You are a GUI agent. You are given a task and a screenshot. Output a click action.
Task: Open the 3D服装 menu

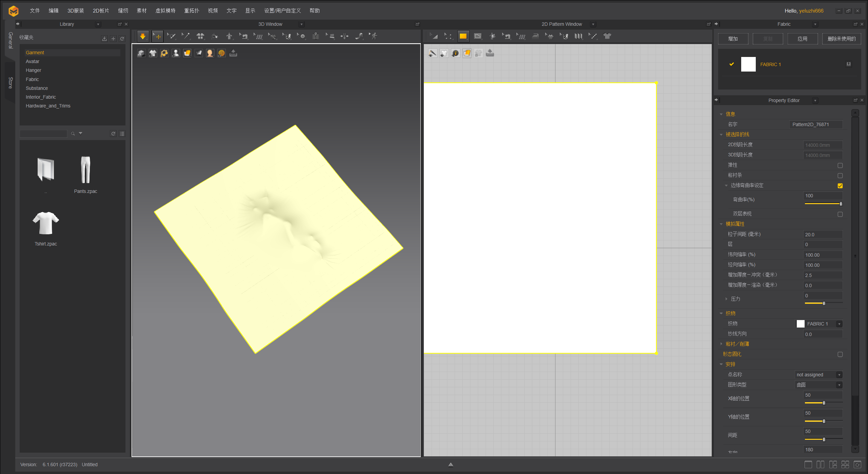[x=76, y=11]
